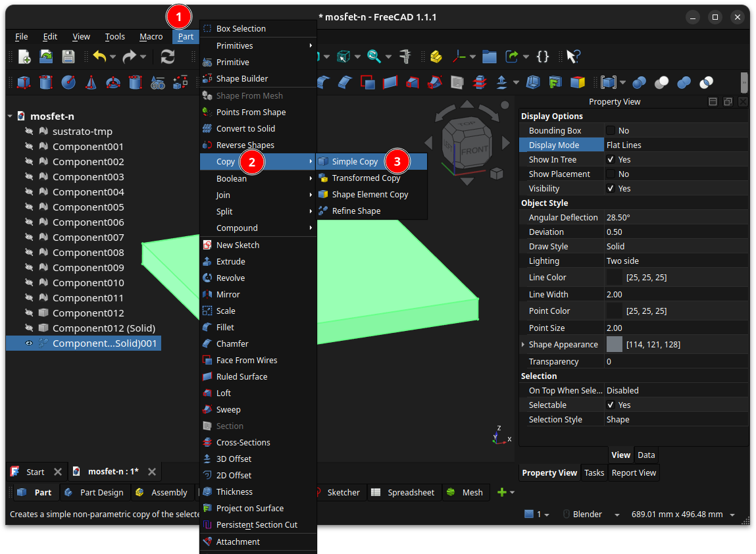Screen dimensions: 756x554
Task: Click the yellow Part container icon
Action: pyautogui.click(x=436, y=57)
